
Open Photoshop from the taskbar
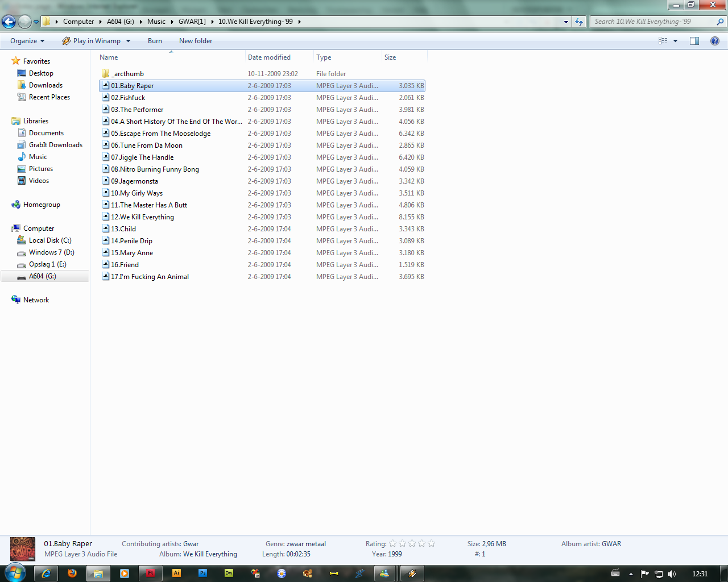point(203,573)
